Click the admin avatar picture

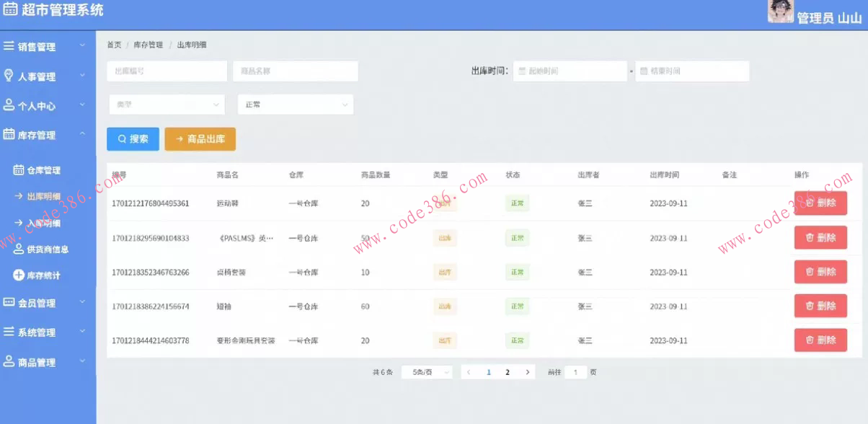[781, 12]
